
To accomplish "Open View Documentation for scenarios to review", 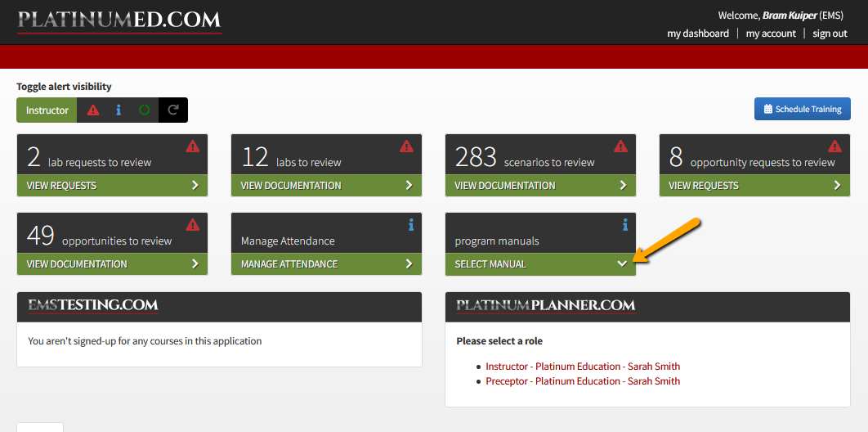I will click(x=541, y=186).
